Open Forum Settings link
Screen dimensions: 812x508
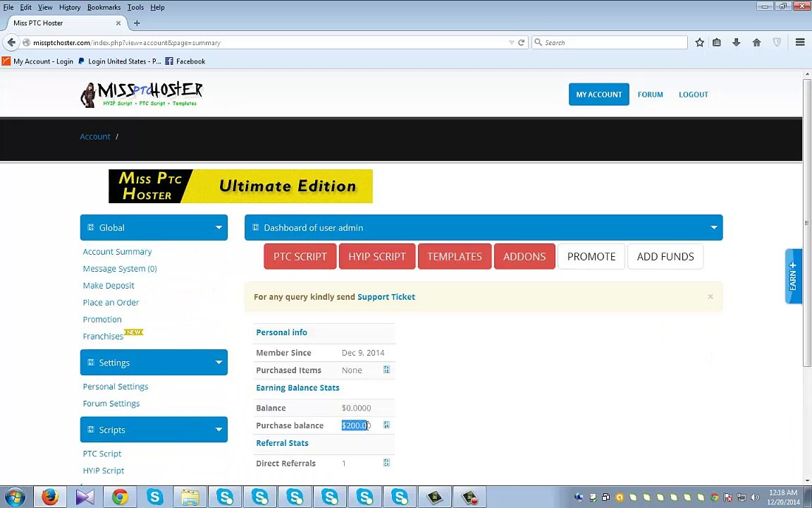pos(111,404)
